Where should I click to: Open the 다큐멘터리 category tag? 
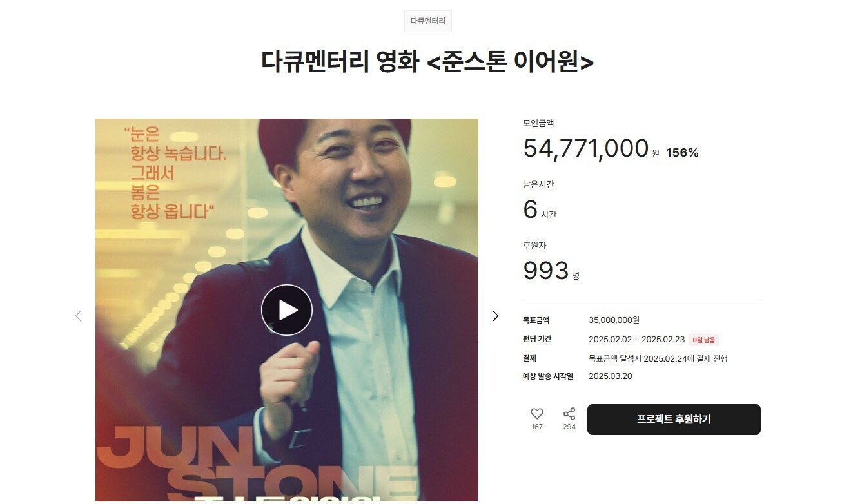coord(428,21)
